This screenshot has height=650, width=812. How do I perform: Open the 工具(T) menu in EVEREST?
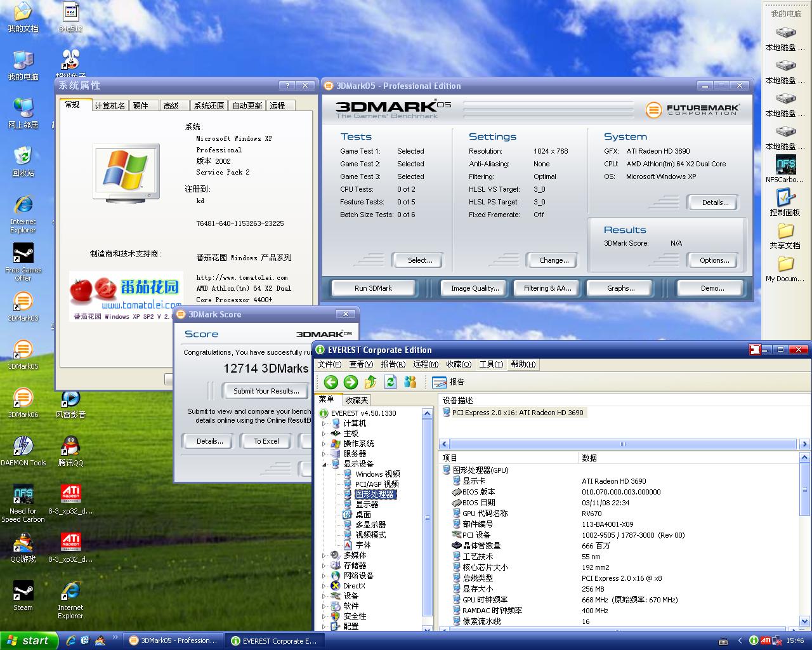(490, 364)
